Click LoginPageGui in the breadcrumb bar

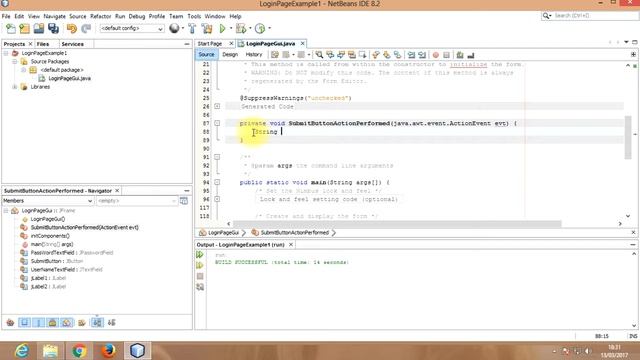[x=223, y=233]
